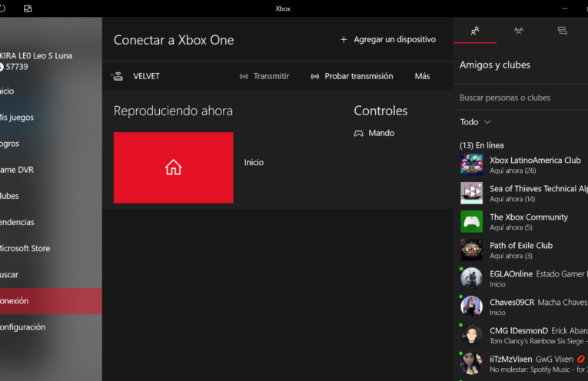
Task: Select the Mando controller icon
Action: pyautogui.click(x=358, y=133)
